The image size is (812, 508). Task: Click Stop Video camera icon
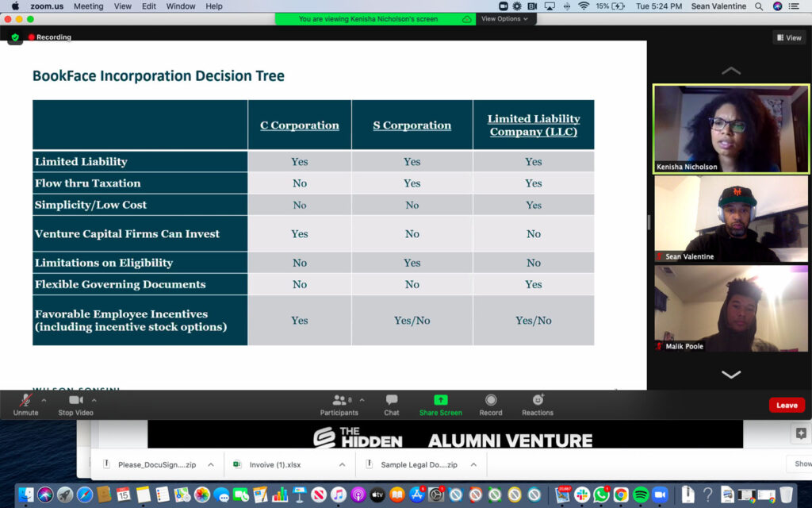[x=75, y=401]
